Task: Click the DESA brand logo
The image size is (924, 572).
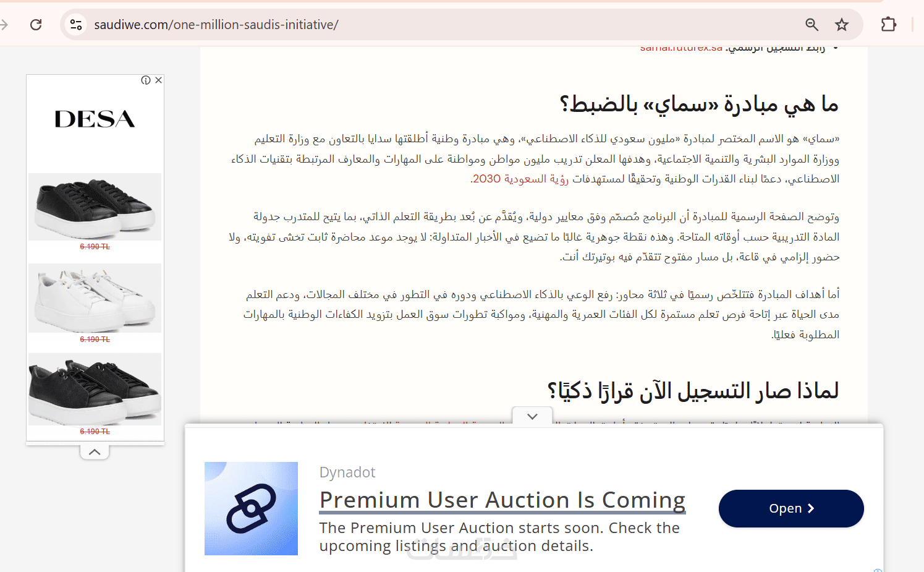Action: pos(95,119)
